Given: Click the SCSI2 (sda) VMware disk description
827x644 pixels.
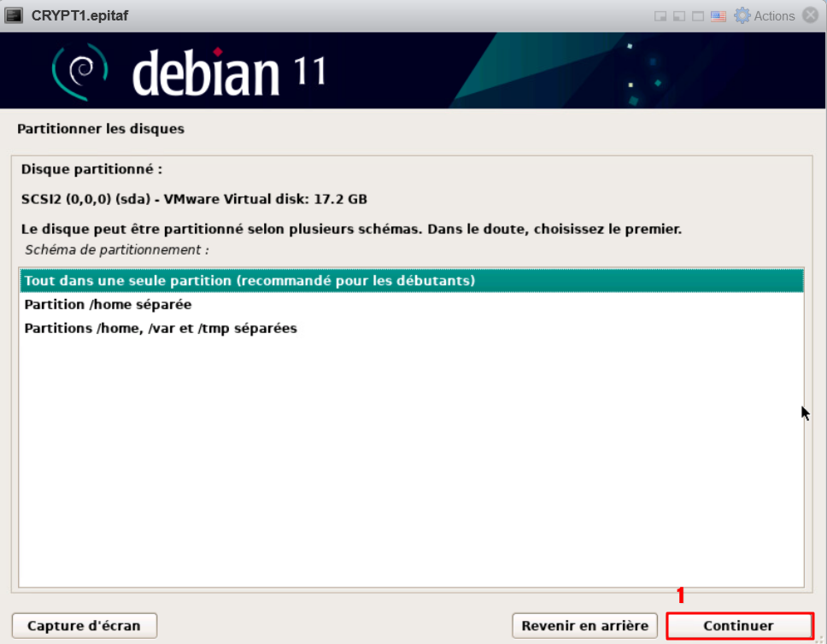Looking at the screenshot, I should (x=194, y=199).
